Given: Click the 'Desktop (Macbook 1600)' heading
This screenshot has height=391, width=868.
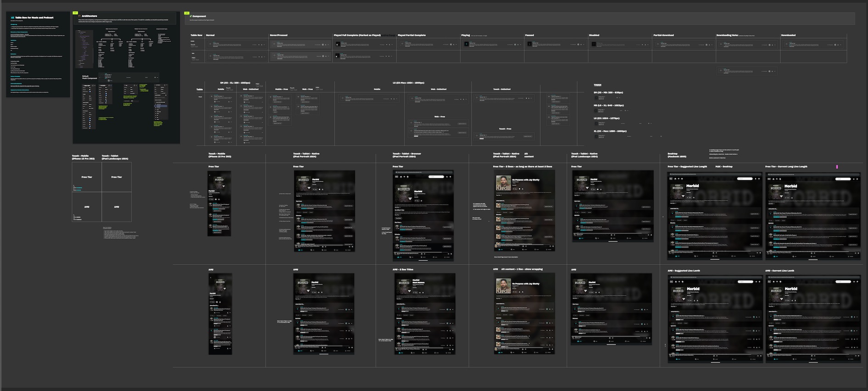Looking at the screenshot, I should (677, 155).
